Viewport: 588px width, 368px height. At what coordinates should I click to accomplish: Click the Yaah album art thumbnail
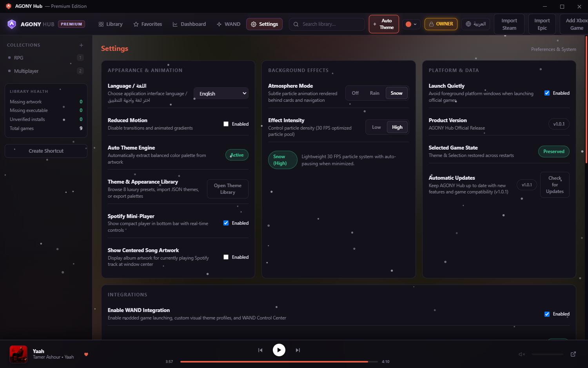tap(18, 354)
